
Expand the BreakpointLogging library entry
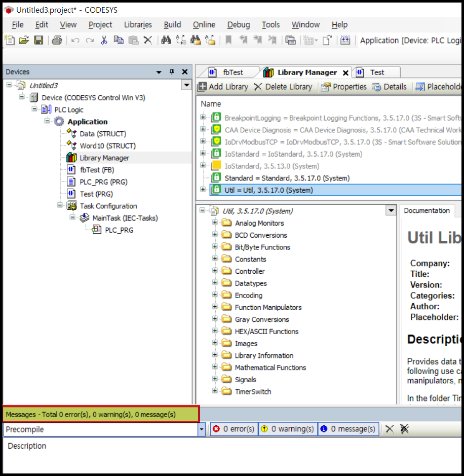point(203,117)
